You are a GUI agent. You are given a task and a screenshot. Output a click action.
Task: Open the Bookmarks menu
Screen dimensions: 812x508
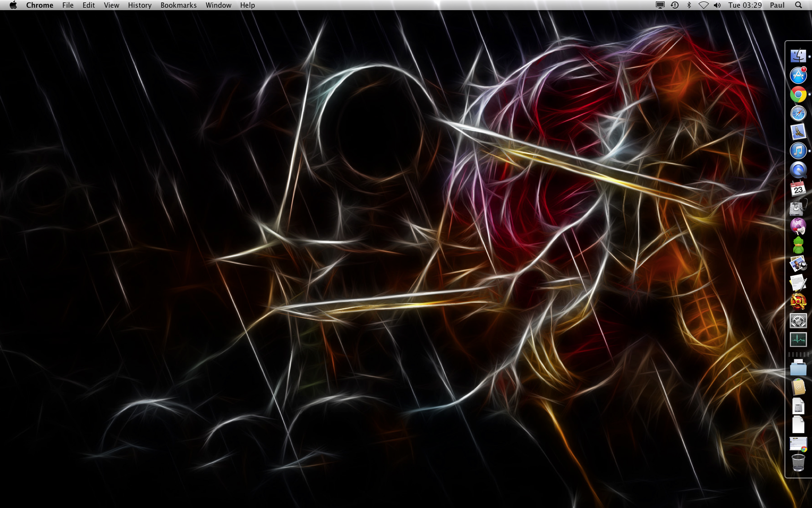[178, 5]
